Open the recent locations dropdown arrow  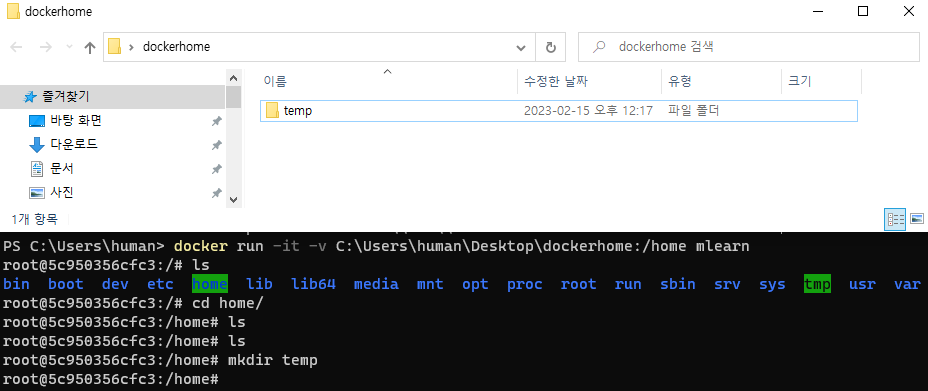tap(69, 47)
